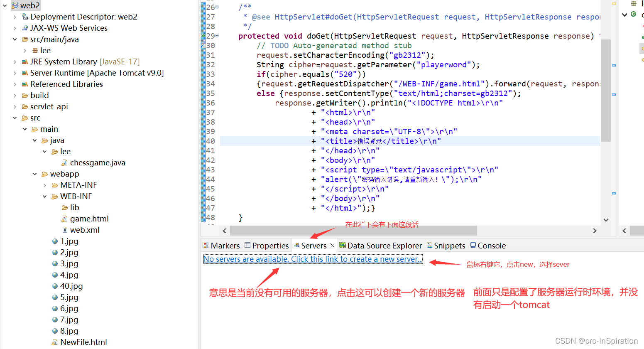
Task: Expand the Deployment Descriptor node
Action: coord(15,17)
